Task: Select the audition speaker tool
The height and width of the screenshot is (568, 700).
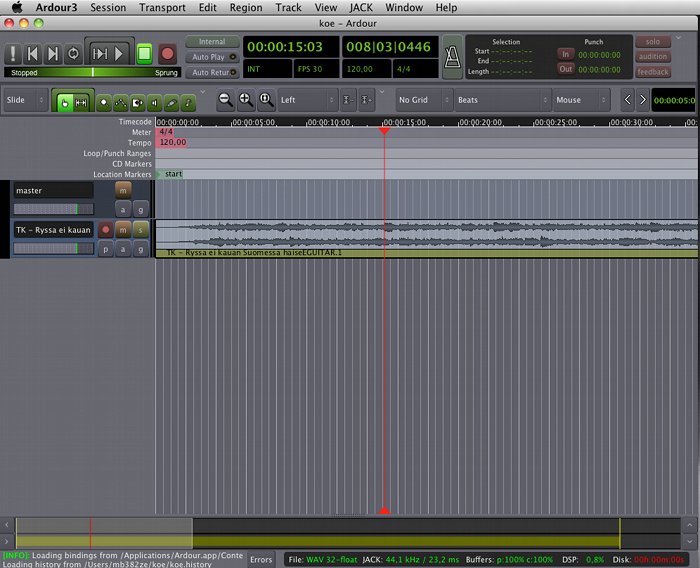Action: coord(154,103)
